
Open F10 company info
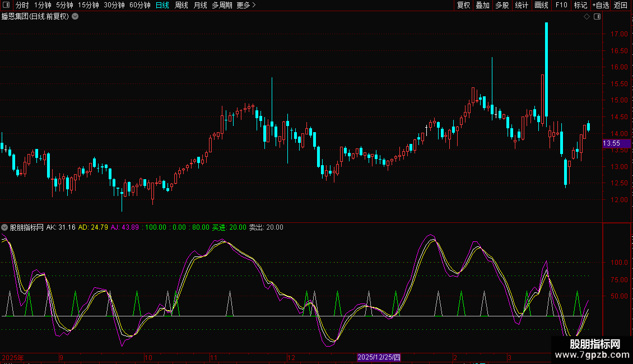pos(561,5)
